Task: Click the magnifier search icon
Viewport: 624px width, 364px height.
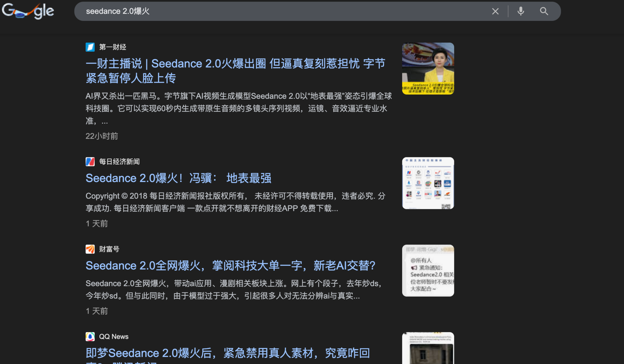Action: pyautogui.click(x=544, y=11)
